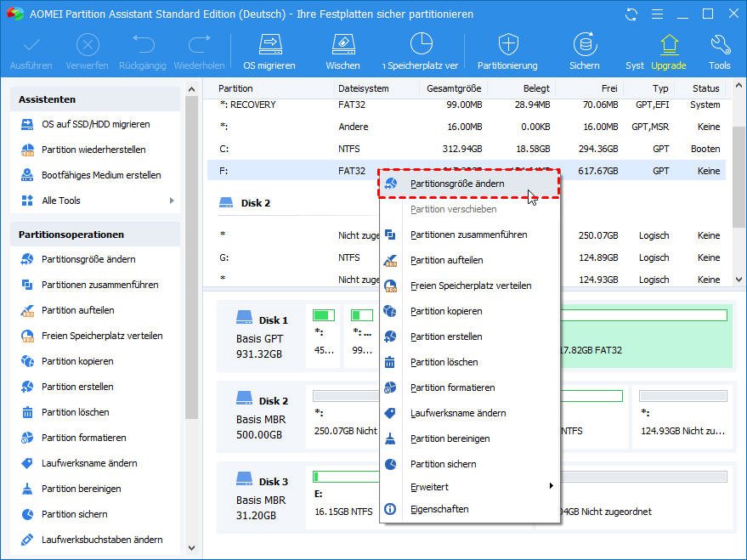This screenshot has height=560, width=747.
Task: Click the partition list scroll down arrow
Action: (739, 280)
